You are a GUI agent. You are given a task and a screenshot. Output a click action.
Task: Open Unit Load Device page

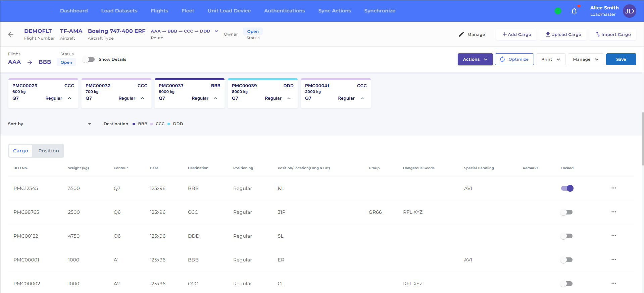(x=229, y=11)
